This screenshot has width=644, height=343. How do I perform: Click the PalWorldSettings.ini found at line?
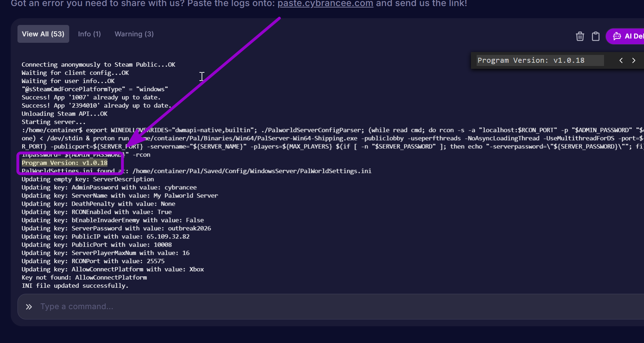click(197, 171)
